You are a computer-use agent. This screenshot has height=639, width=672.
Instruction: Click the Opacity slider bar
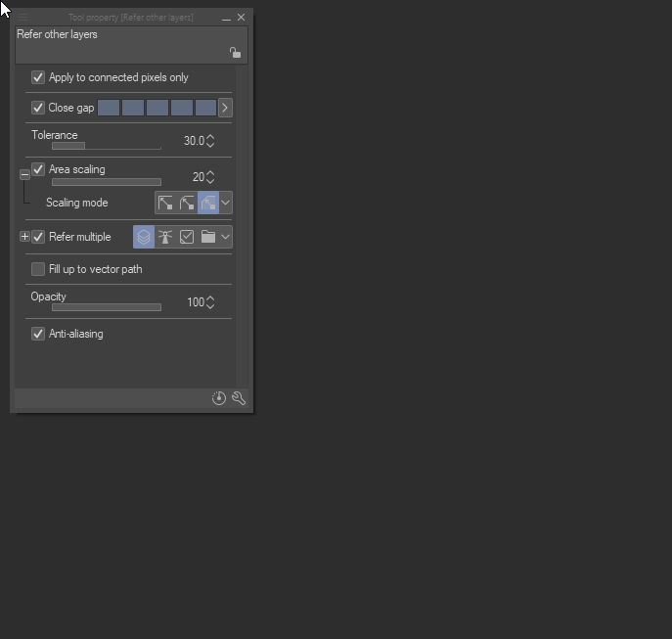(x=107, y=307)
